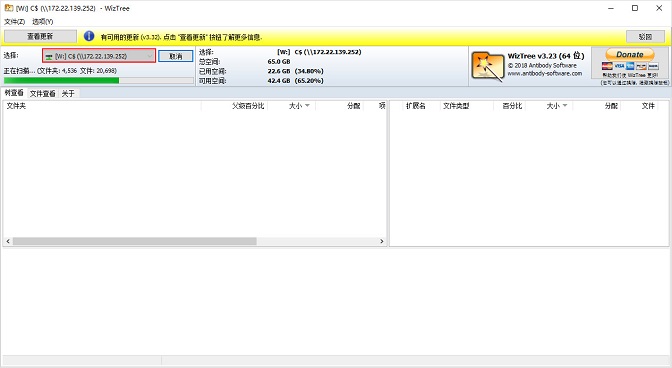Sort folders by 大小 column with arrow

pos(299,106)
